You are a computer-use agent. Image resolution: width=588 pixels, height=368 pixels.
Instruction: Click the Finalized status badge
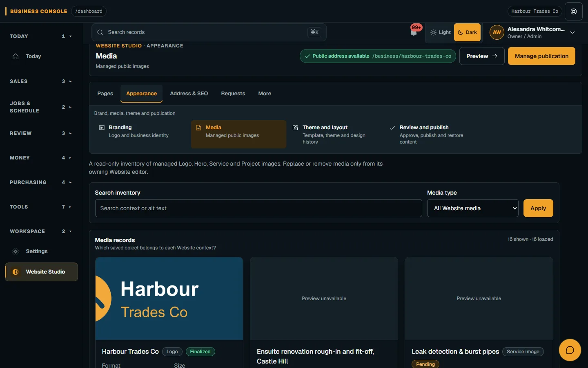click(200, 352)
